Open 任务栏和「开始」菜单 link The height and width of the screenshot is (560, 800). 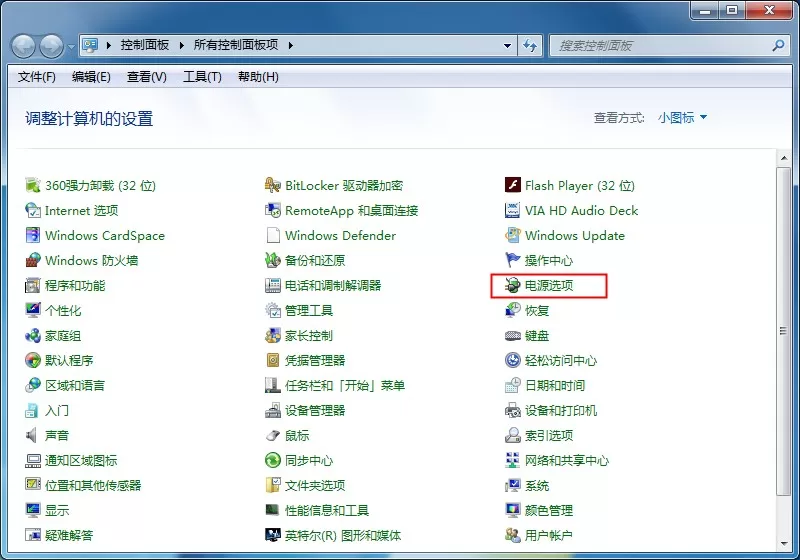(x=345, y=385)
